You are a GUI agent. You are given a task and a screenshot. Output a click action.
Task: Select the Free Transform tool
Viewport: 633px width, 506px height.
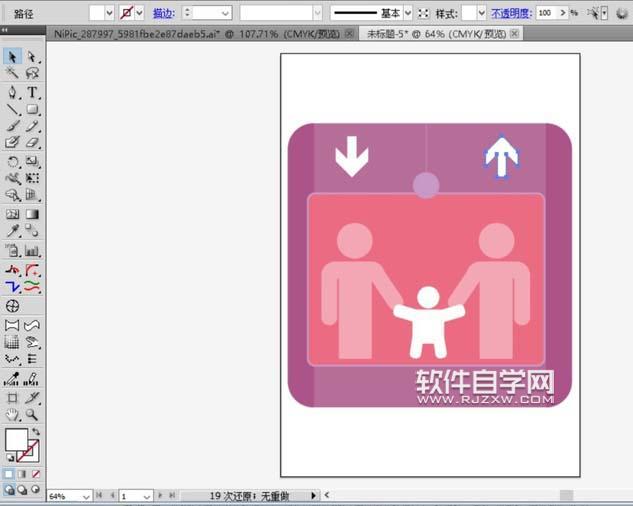point(32,178)
